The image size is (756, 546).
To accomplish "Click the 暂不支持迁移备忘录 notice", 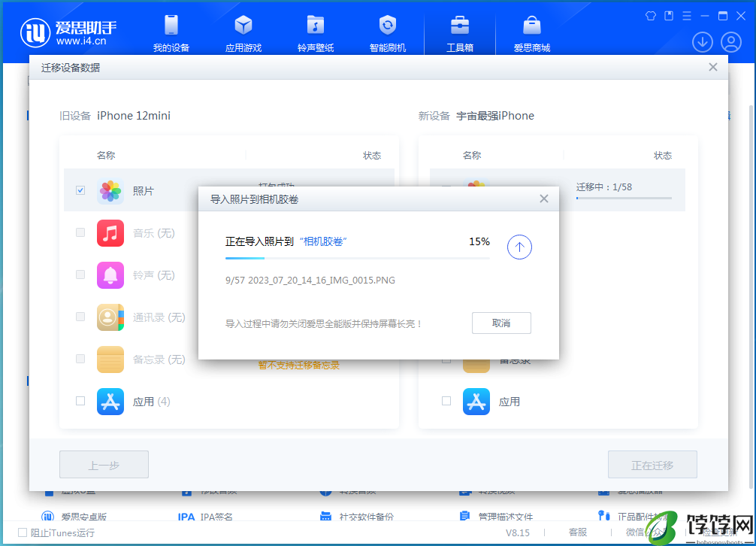I will pyautogui.click(x=299, y=365).
